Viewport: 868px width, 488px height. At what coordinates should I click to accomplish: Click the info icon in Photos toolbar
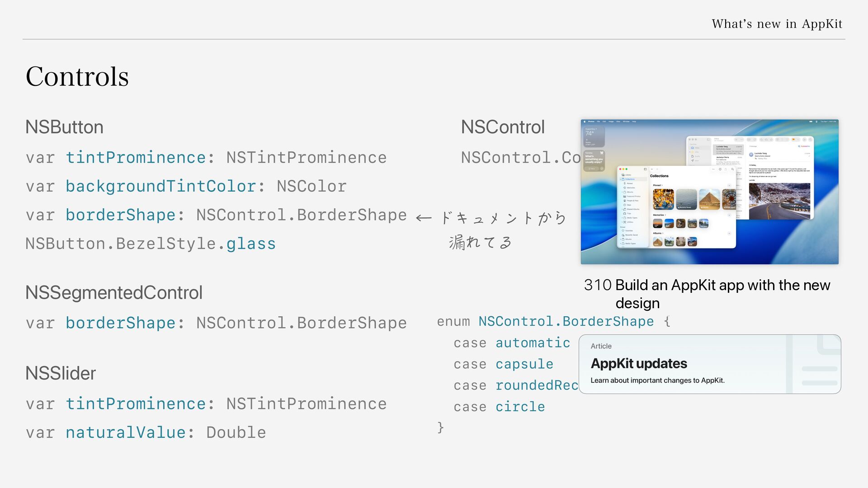tap(720, 169)
